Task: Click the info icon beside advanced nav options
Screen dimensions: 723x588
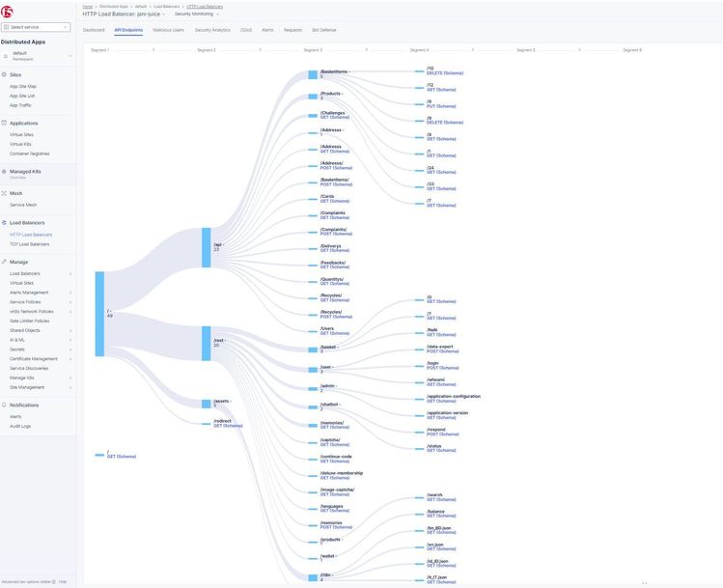Action: click(x=53, y=582)
